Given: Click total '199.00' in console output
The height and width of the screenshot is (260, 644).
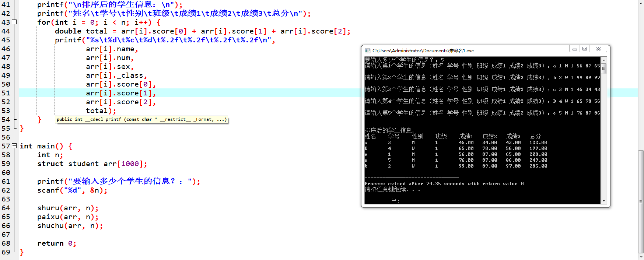Looking at the screenshot, I should tap(538, 148).
